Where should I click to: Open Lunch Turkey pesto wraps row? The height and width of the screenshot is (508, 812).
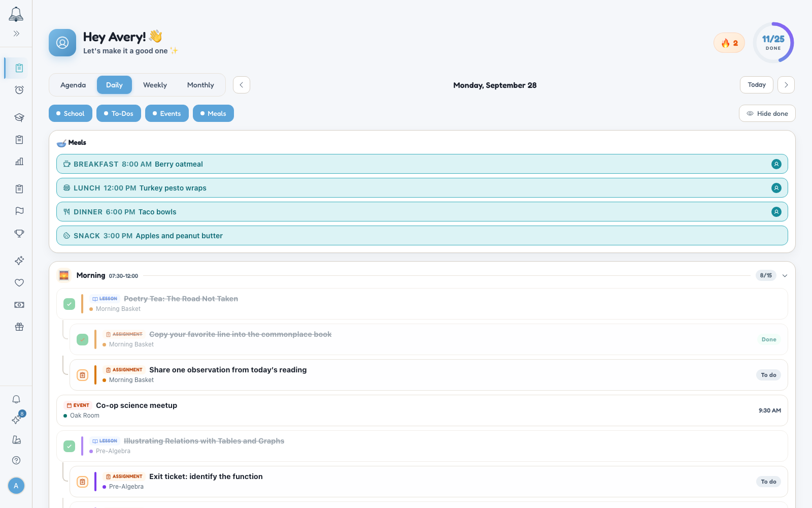point(422,188)
